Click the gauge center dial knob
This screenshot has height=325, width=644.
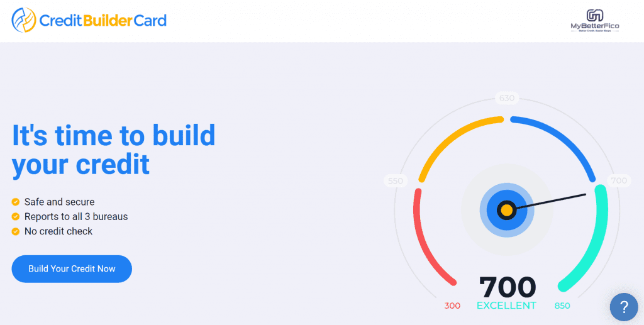[507, 209]
